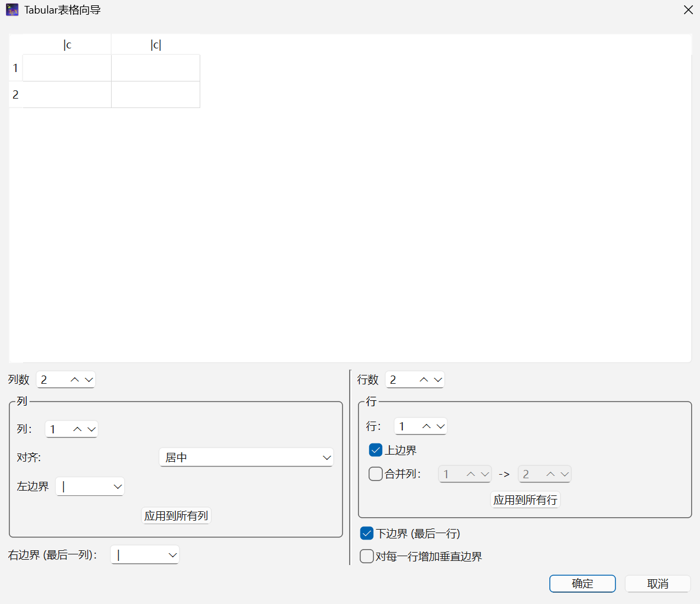Open the 左边界 left border dropdown

tap(90, 487)
